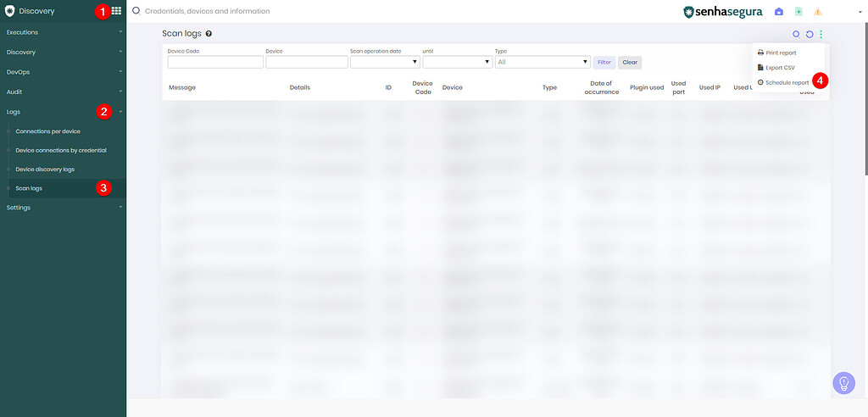Click the Scan logs help question mark
Screen dimensions: 868x417
click(x=209, y=34)
